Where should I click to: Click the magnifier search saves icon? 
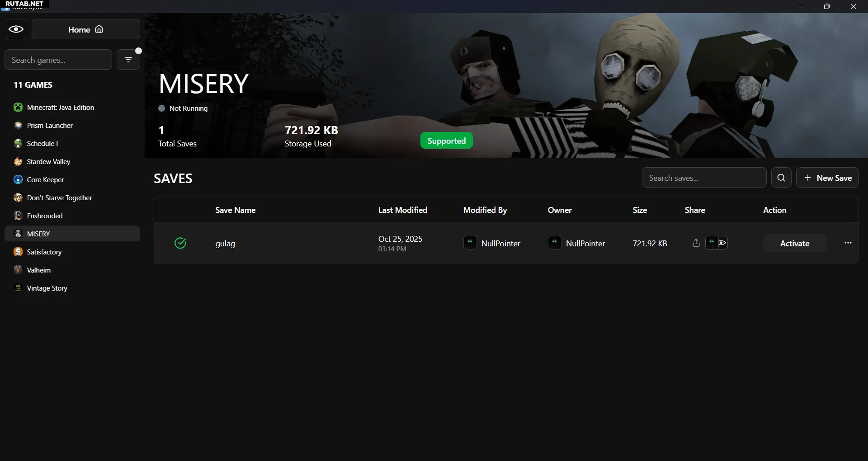click(x=781, y=178)
